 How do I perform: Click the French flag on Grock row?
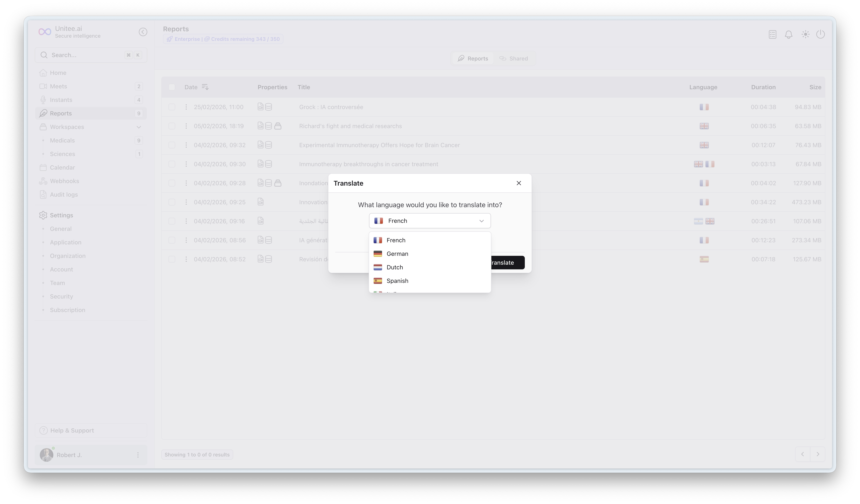(x=704, y=107)
